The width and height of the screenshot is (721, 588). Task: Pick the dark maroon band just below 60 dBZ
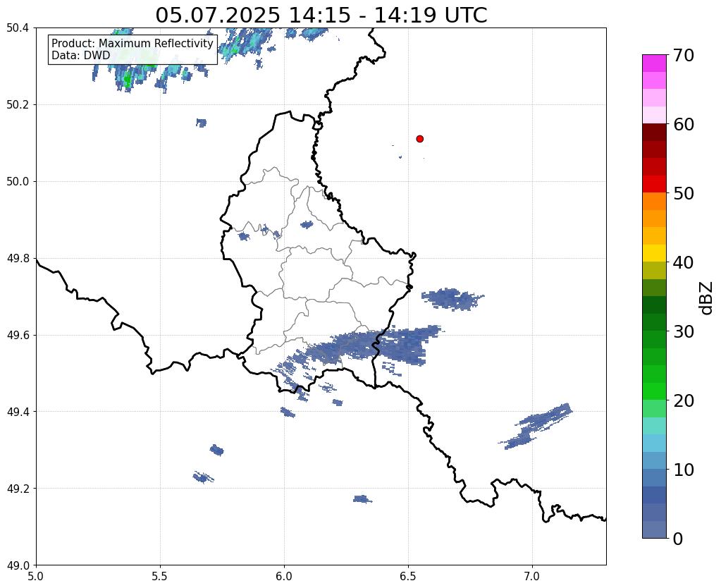pyautogui.click(x=654, y=133)
